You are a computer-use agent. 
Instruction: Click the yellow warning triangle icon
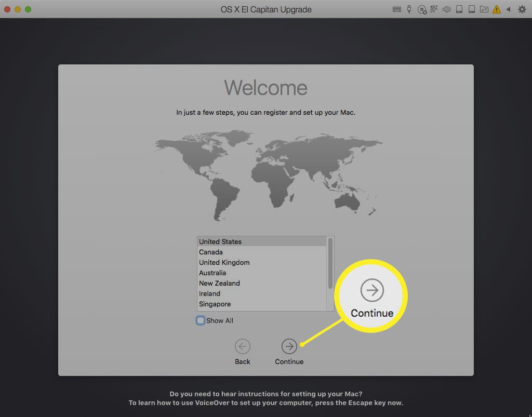coord(497,9)
